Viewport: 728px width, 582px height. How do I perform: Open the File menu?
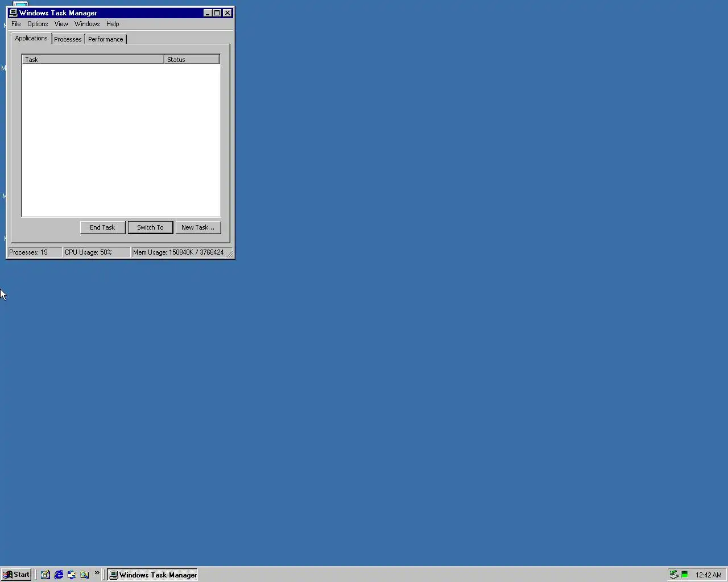coord(16,24)
